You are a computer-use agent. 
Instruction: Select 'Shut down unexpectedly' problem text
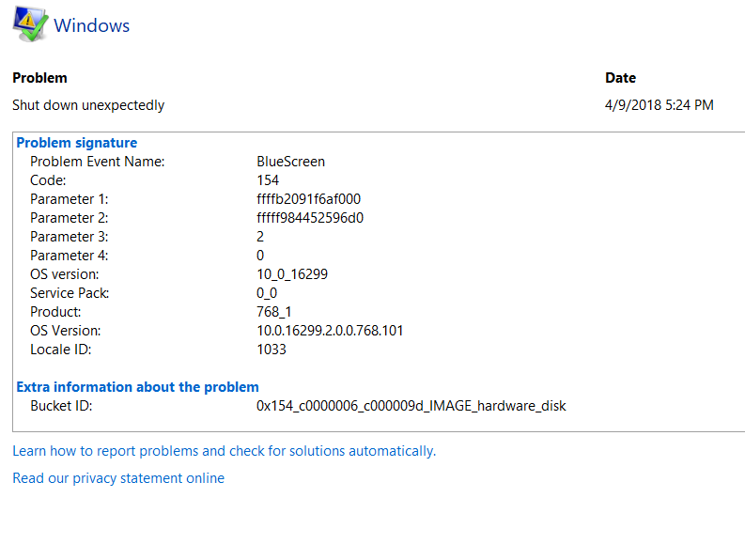pyautogui.click(x=88, y=105)
